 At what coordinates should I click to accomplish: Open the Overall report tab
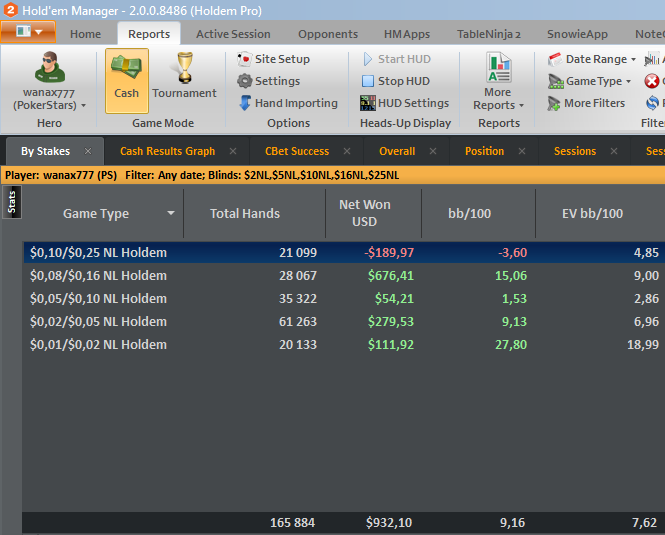[397, 151]
